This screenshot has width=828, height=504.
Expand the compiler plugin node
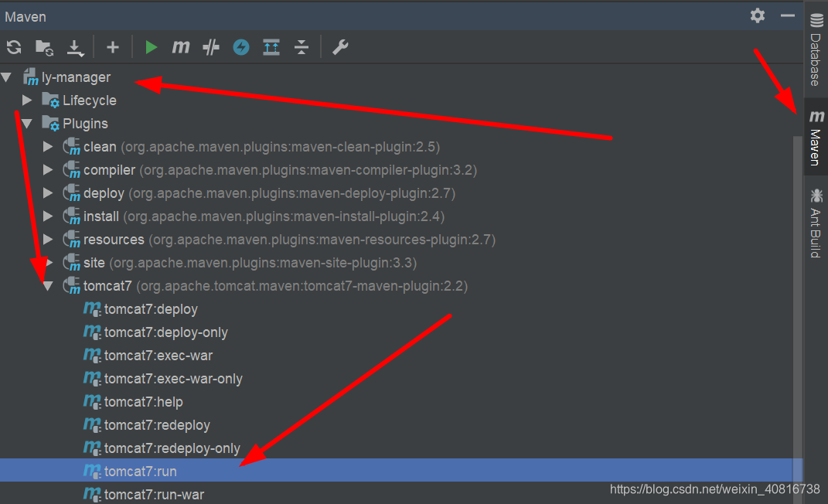tap(48, 170)
